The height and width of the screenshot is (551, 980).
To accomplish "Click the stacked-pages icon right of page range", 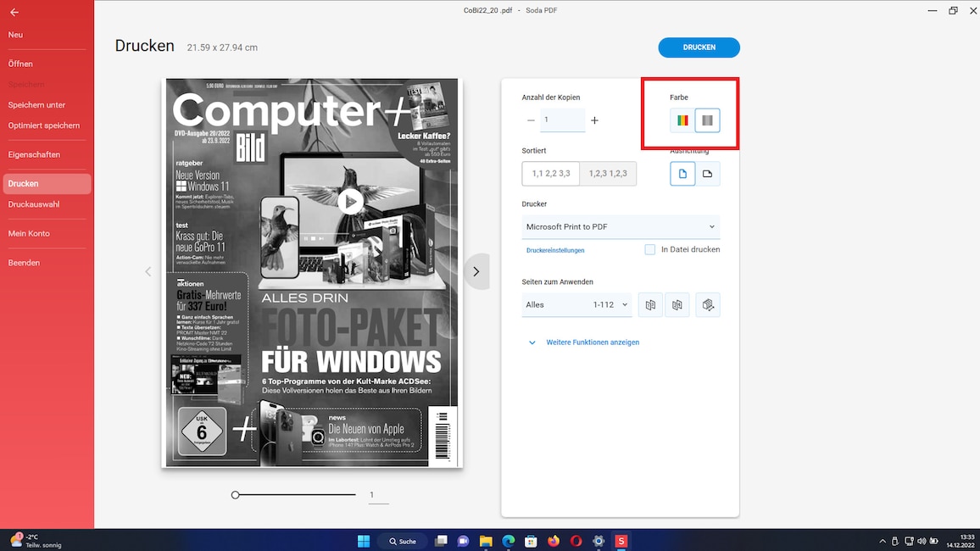I will (708, 305).
